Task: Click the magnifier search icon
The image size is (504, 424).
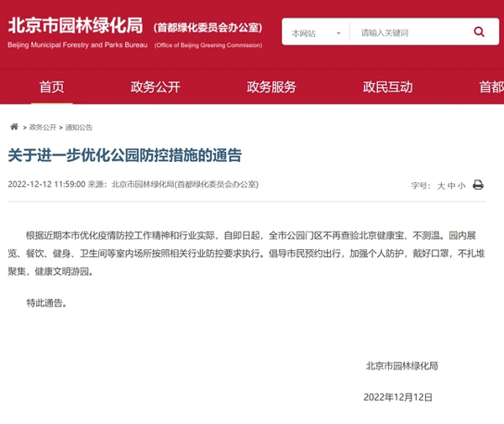Action: click(x=479, y=32)
